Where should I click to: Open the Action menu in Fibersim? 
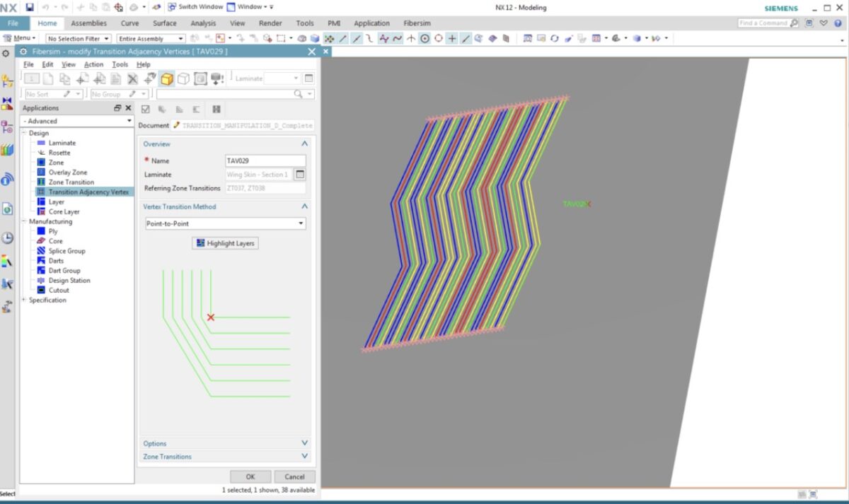point(93,64)
